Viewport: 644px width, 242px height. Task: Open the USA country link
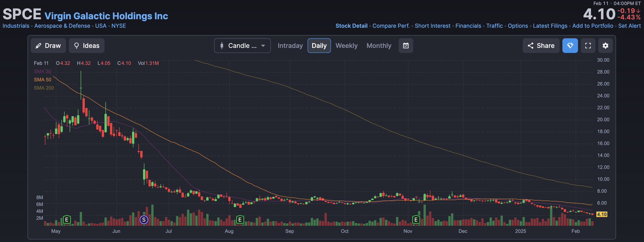tap(101, 26)
